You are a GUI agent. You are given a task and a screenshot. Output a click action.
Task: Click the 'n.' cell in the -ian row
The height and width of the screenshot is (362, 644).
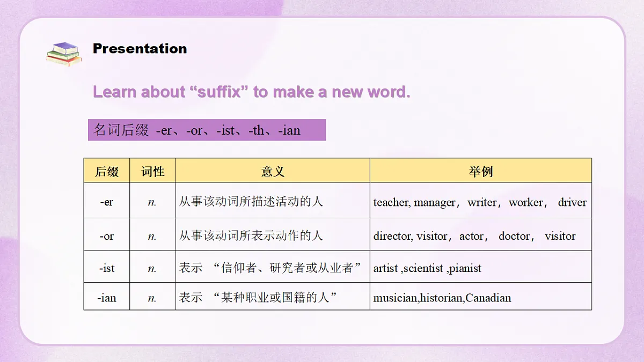[x=152, y=296]
